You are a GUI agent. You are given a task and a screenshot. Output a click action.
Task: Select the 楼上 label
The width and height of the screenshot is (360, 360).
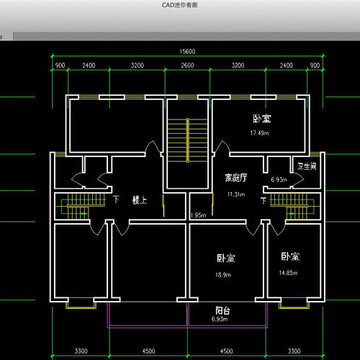pyautogui.click(x=139, y=201)
